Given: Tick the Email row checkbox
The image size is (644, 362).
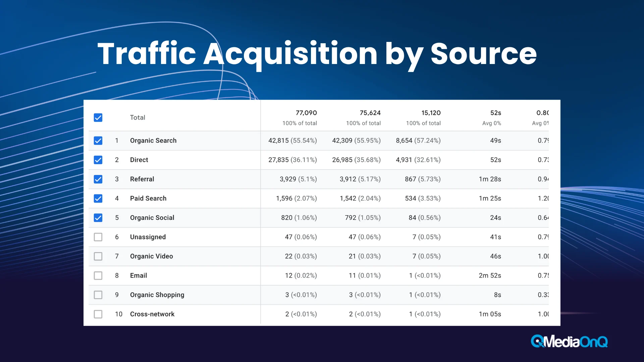Looking at the screenshot, I should (98, 276).
